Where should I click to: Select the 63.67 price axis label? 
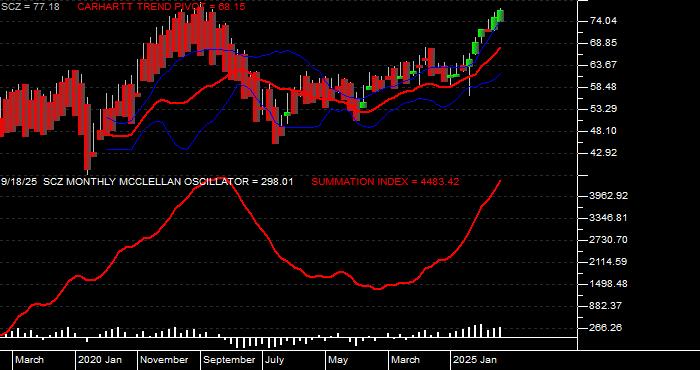(603, 65)
